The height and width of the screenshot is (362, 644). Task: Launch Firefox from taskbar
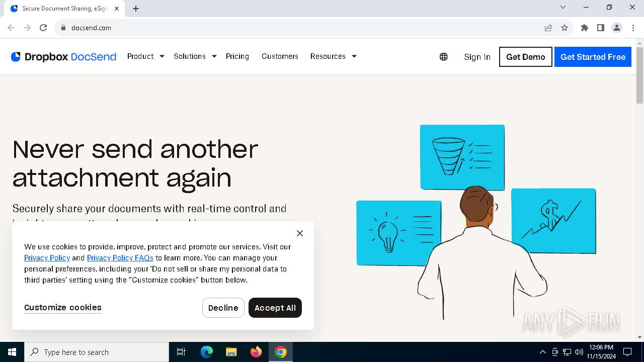pyautogui.click(x=256, y=352)
